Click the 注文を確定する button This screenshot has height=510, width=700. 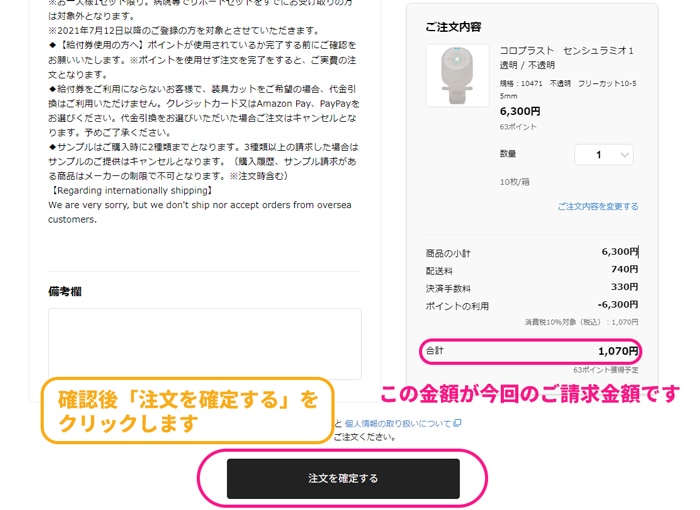tap(343, 478)
